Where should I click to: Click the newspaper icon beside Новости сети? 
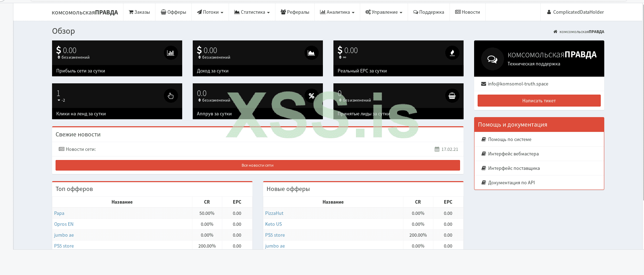point(62,149)
